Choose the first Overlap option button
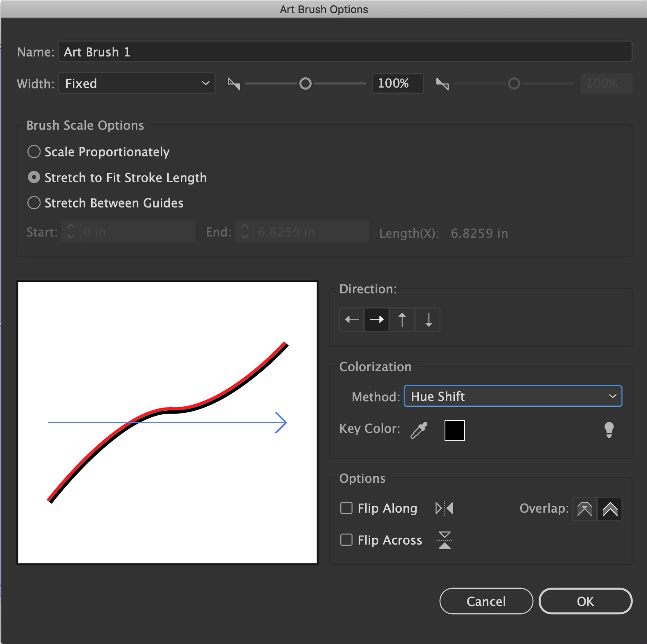This screenshot has height=644, width=647. pyautogui.click(x=585, y=509)
